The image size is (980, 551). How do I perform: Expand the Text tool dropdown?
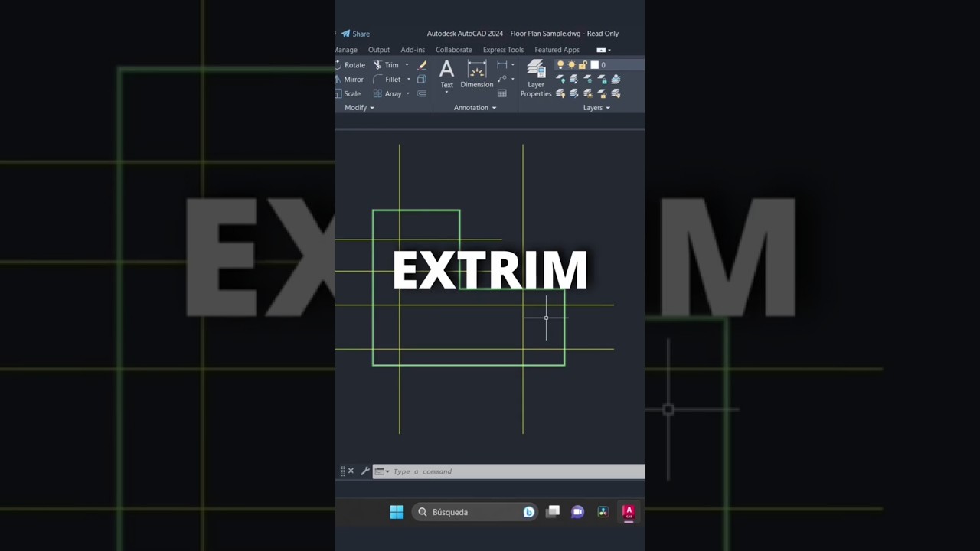point(446,92)
